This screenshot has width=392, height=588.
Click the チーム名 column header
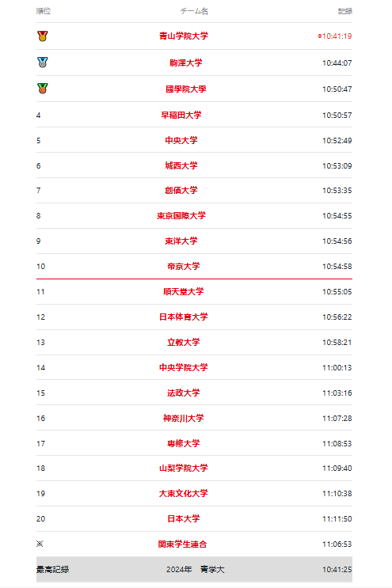tap(194, 11)
